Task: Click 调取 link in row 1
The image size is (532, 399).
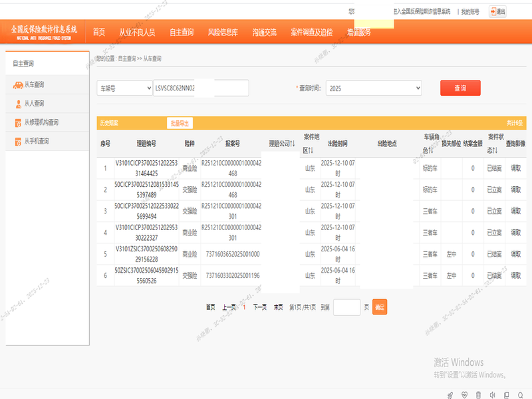Action: [515, 168]
